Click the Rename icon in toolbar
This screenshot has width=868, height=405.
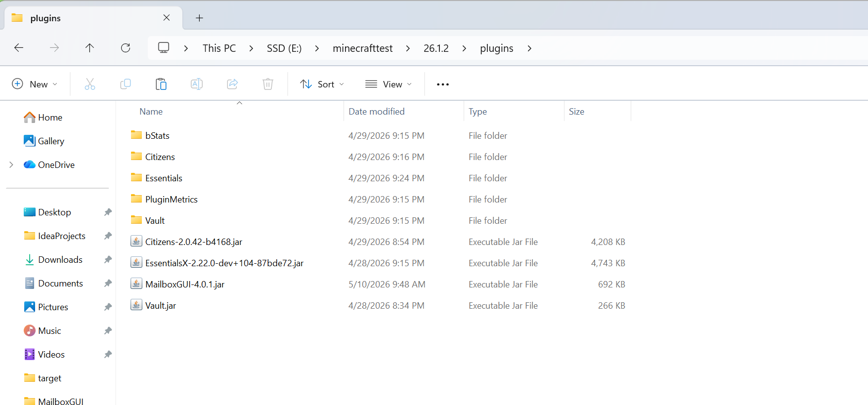point(197,84)
